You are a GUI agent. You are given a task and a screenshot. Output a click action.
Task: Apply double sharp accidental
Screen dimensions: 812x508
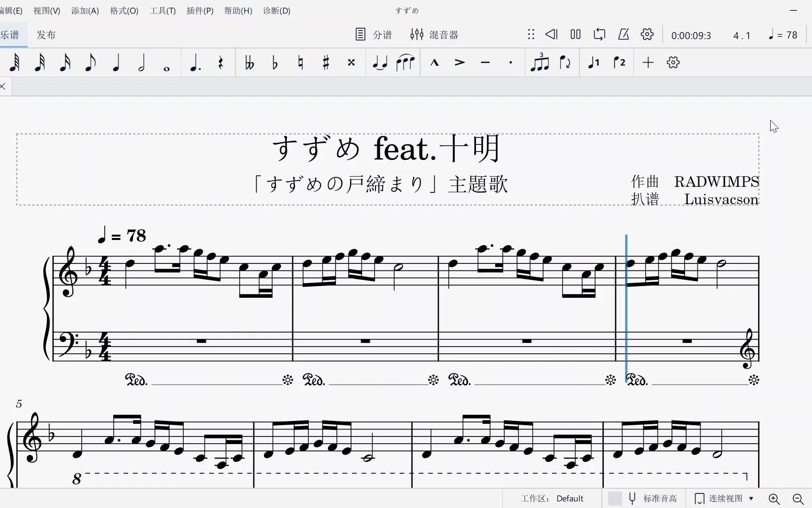pos(351,63)
